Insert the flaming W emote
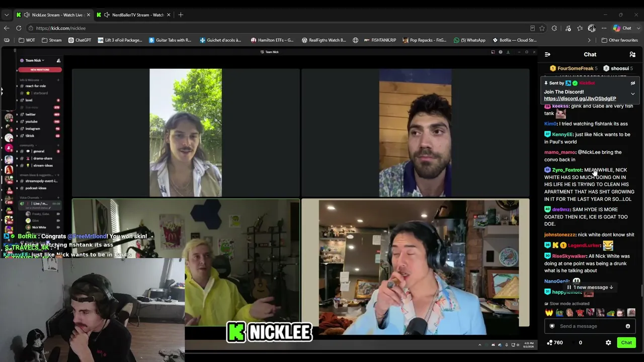644x362 pixels. coord(549,313)
